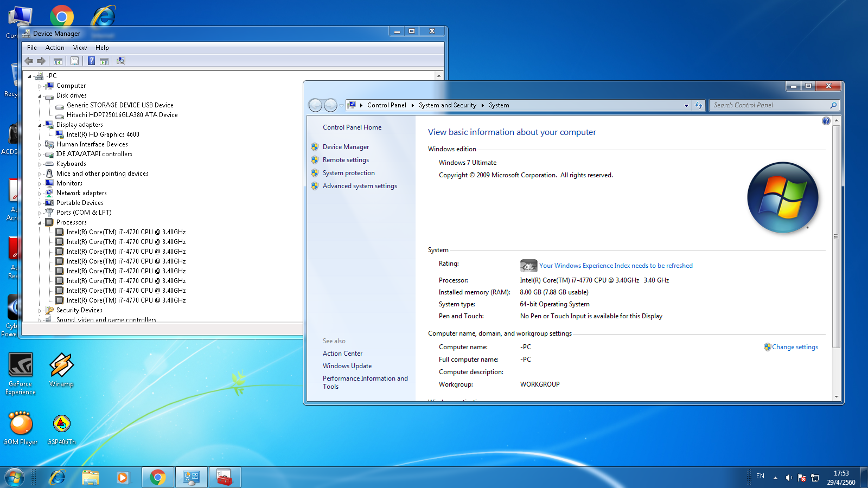This screenshot has width=868, height=488.
Task: Click the help question mark in System window
Action: click(826, 121)
